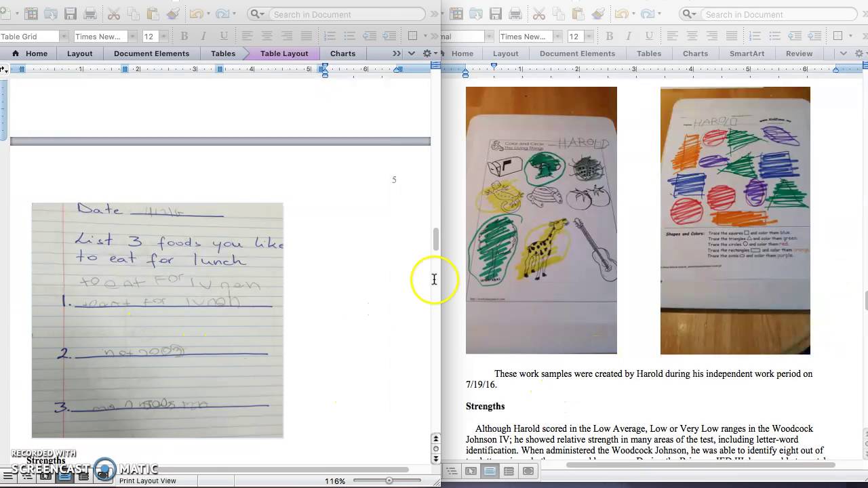Click Search in Document field, right window
The height and width of the screenshot is (488, 868).
point(768,14)
